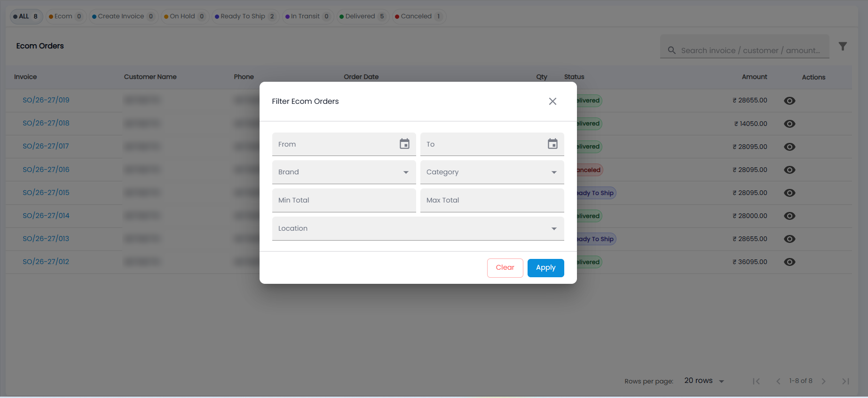Open invoice SO/26-27/016

click(46, 170)
